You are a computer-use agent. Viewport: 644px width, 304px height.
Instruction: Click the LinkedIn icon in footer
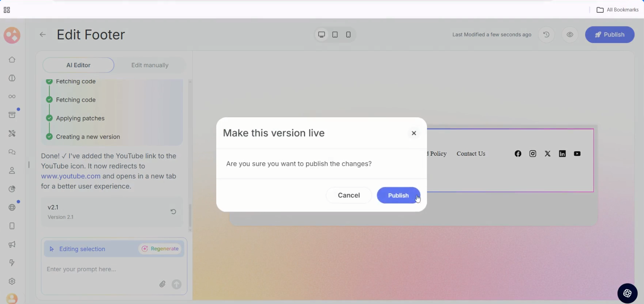[x=562, y=154]
